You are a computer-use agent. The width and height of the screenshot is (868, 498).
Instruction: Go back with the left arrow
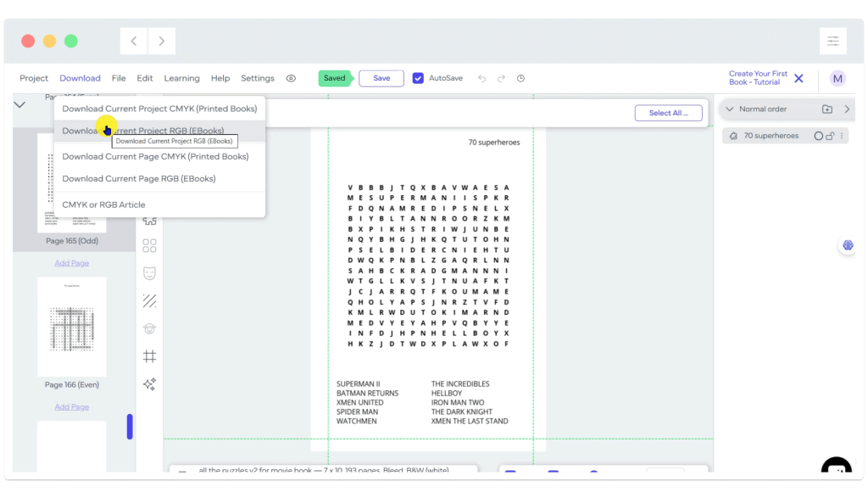pos(134,41)
